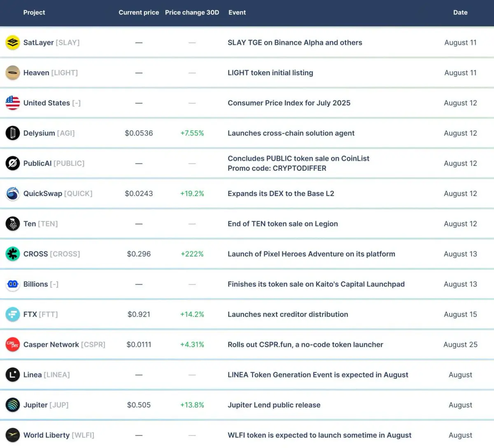Click the United States flag icon

click(x=13, y=103)
